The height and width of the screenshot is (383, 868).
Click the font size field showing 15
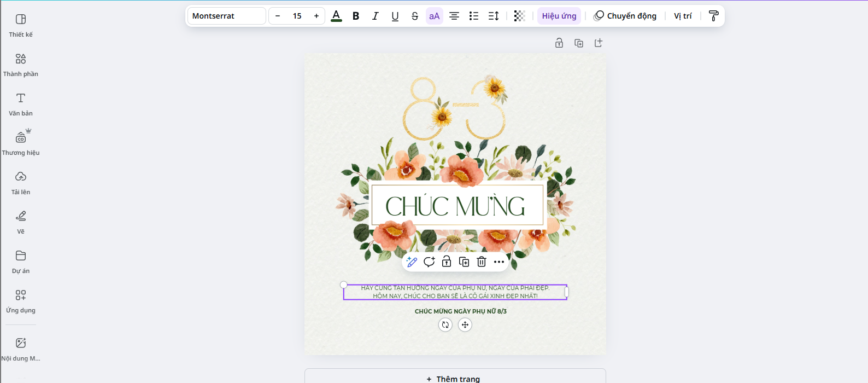pos(297,16)
